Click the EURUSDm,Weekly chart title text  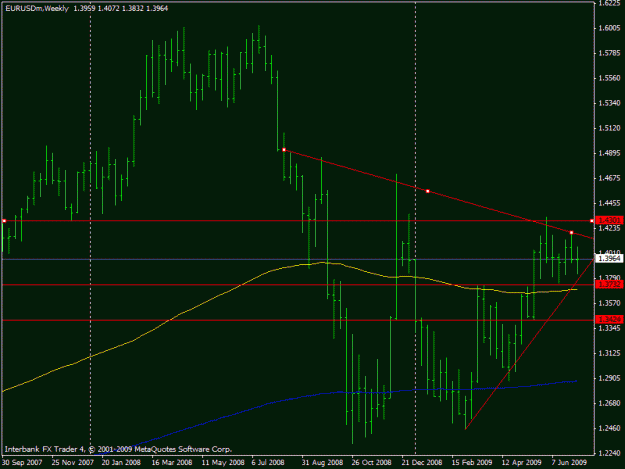tap(37, 8)
